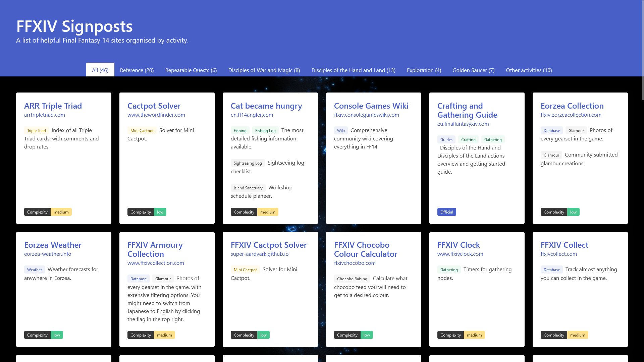Switch to the Reference (20) tab

pyautogui.click(x=137, y=70)
